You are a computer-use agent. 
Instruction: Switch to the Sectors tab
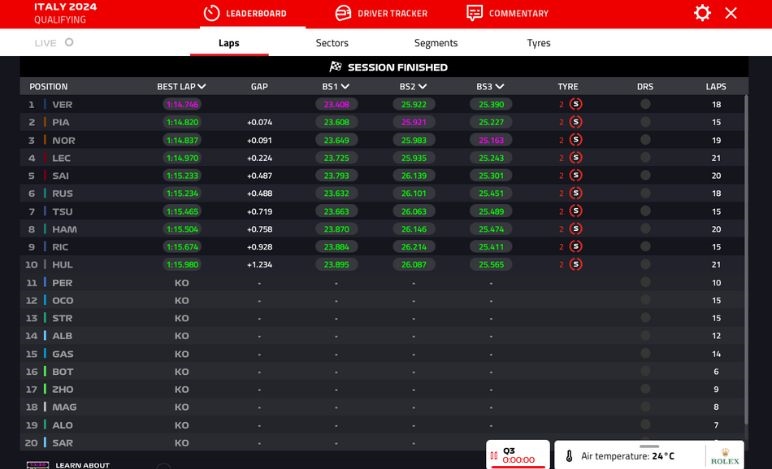click(x=332, y=43)
